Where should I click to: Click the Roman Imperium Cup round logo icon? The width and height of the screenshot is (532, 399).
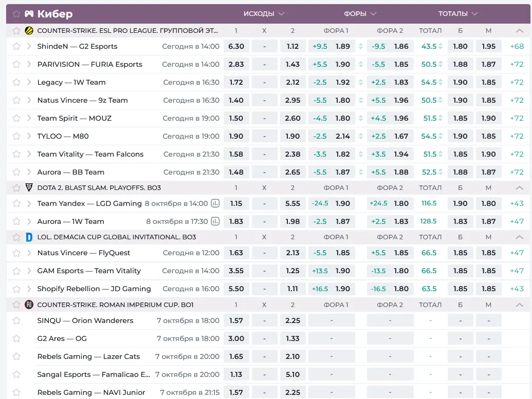click(x=29, y=305)
